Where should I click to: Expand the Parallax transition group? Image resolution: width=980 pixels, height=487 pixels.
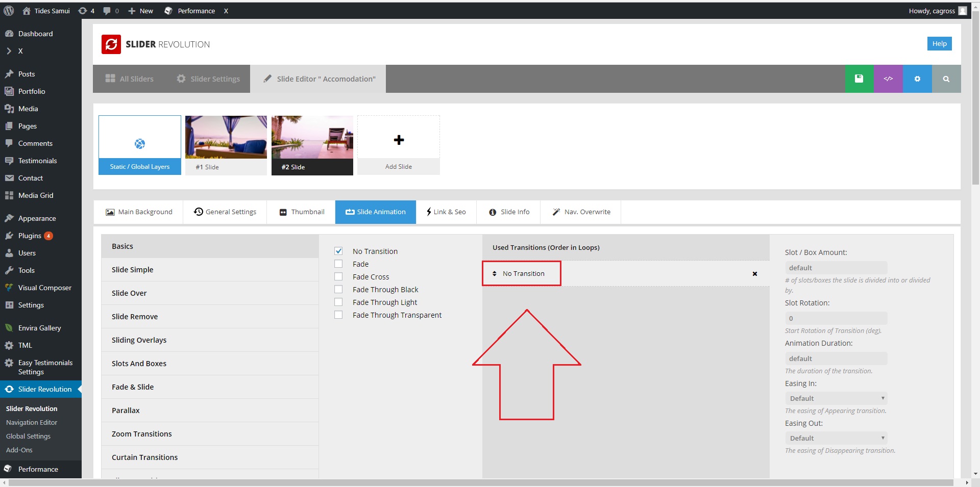pyautogui.click(x=210, y=411)
